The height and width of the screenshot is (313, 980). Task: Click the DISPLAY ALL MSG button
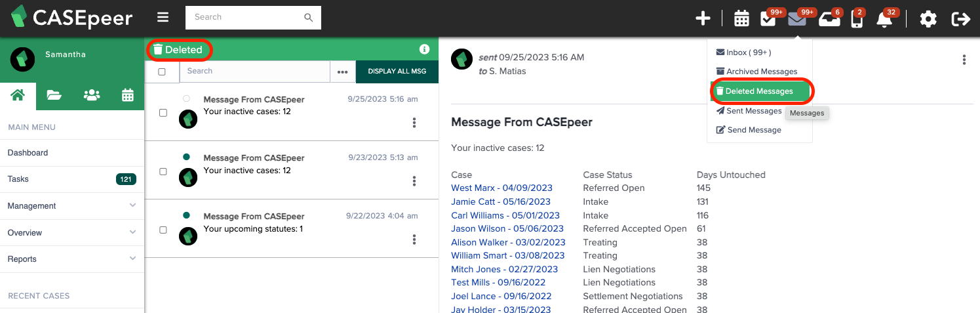click(x=397, y=72)
